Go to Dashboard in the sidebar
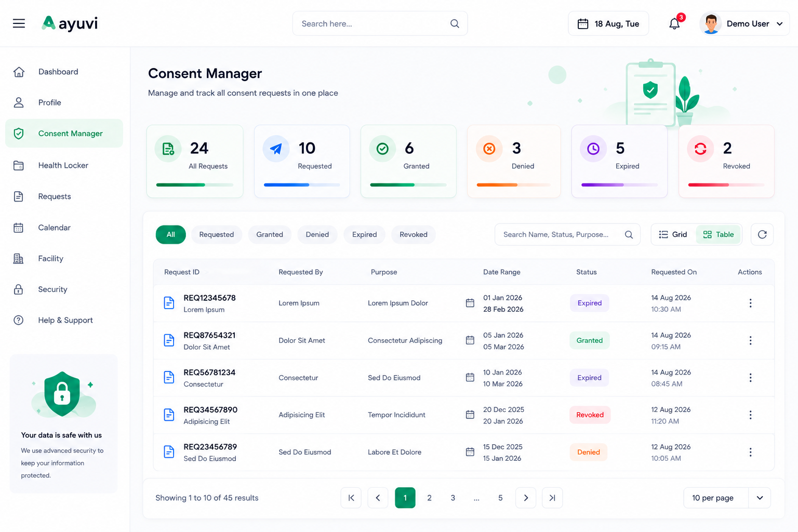The width and height of the screenshot is (798, 532). point(64,72)
